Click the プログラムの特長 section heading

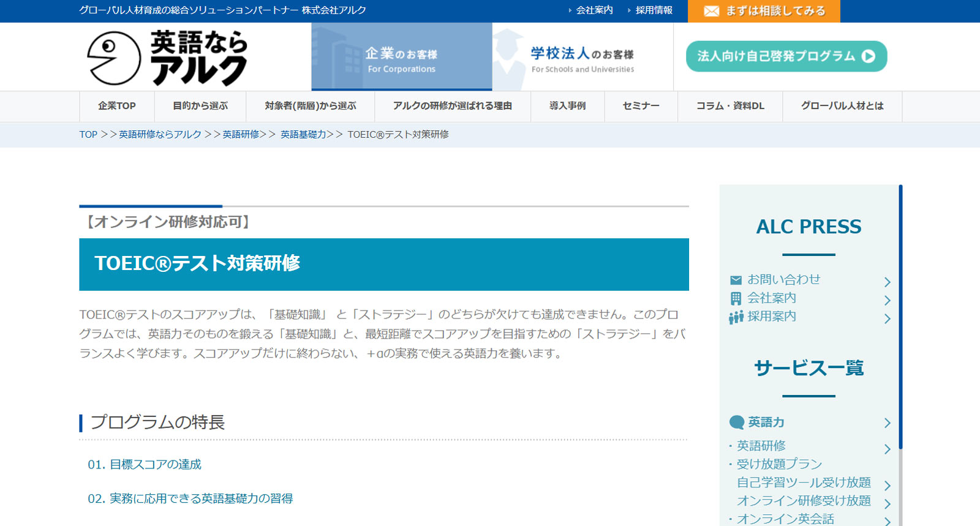(157, 423)
